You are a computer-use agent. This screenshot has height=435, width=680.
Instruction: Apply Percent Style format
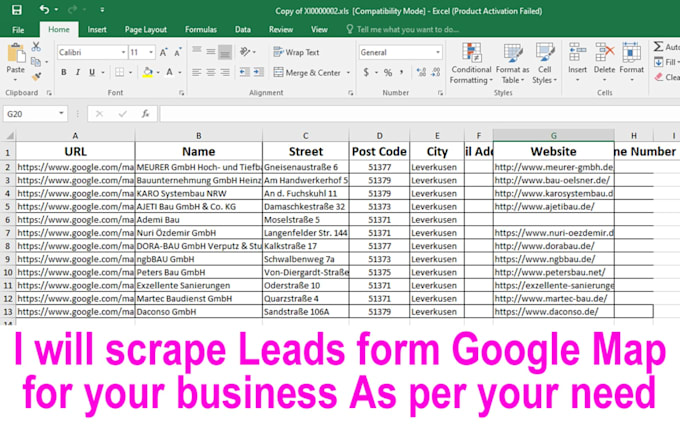388,72
